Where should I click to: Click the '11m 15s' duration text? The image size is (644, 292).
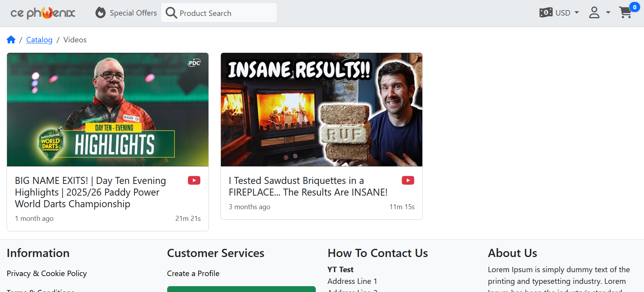click(402, 207)
